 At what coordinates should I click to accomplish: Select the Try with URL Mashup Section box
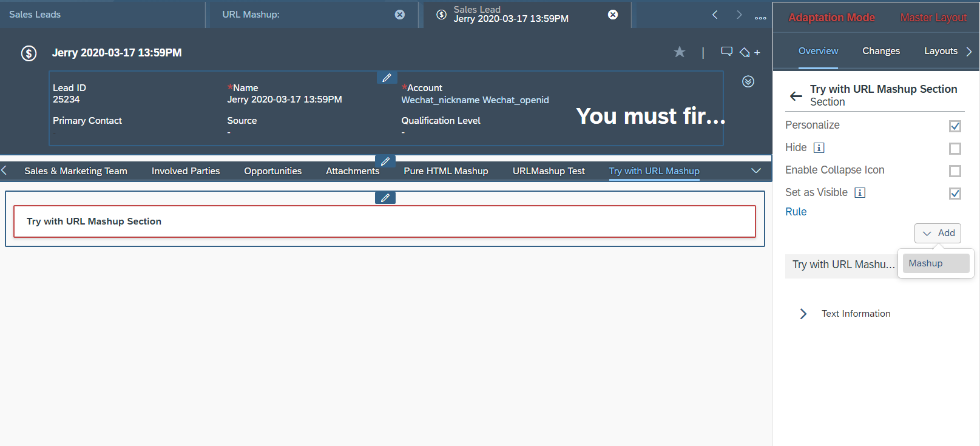tap(385, 221)
